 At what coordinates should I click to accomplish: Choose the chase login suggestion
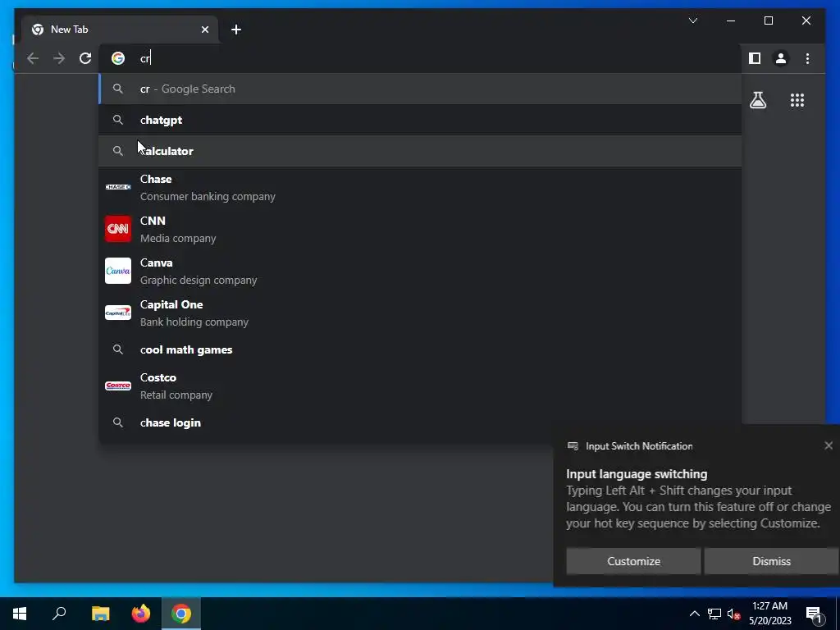click(420, 422)
